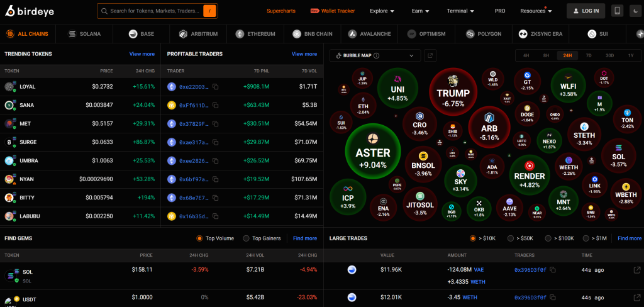Open the Explore dropdown menu
The width and height of the screenshot is (644, 307).
pos(382,11)
